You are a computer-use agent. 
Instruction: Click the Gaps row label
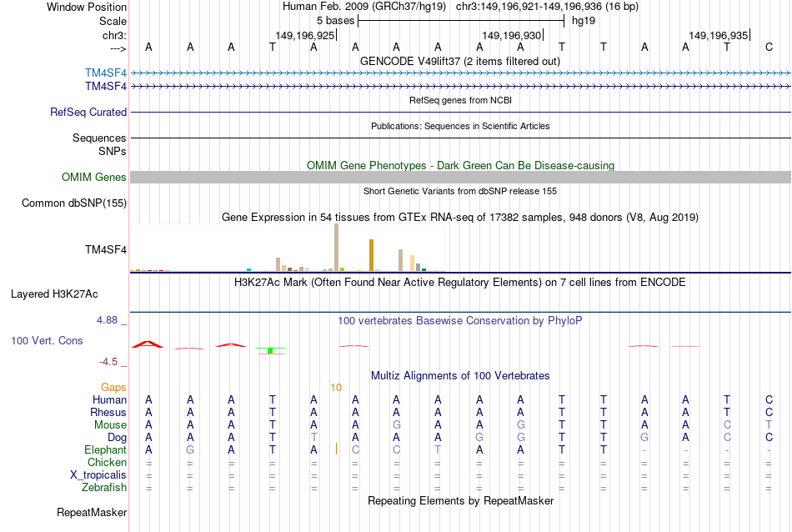(x=113, y=388)
